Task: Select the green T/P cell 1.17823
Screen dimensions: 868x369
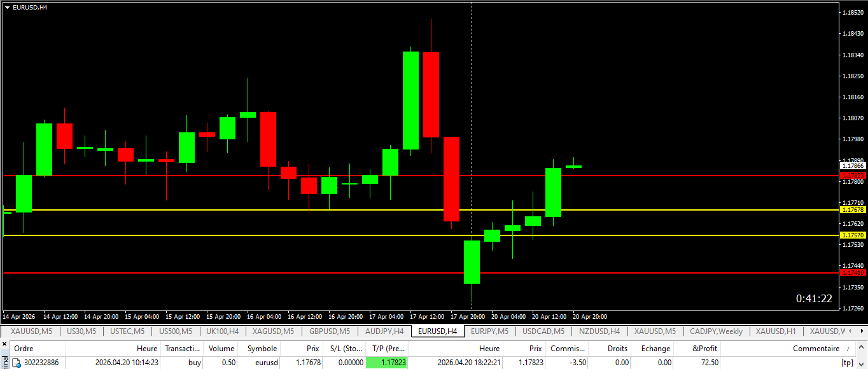Action: click(387, 363)
